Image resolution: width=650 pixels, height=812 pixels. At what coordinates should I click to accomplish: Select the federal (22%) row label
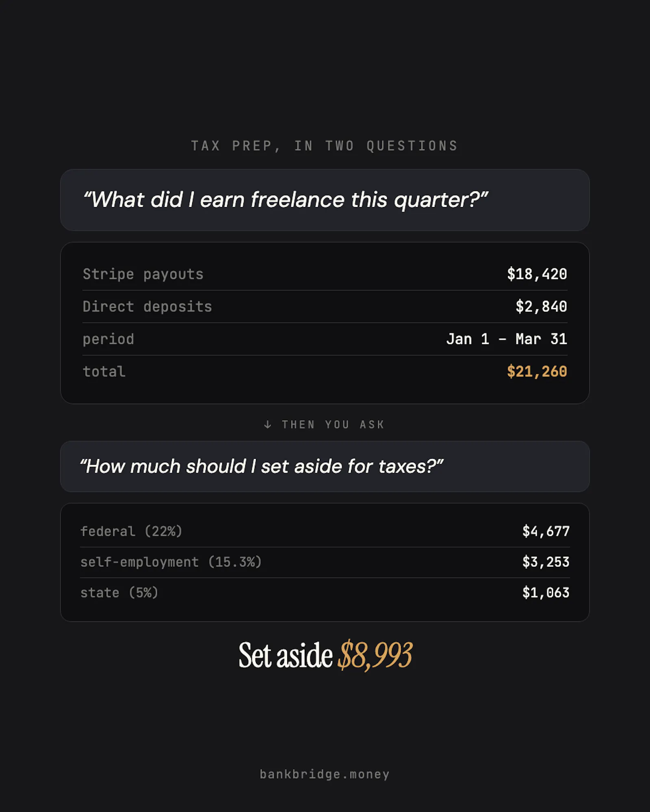pos(131,531)
